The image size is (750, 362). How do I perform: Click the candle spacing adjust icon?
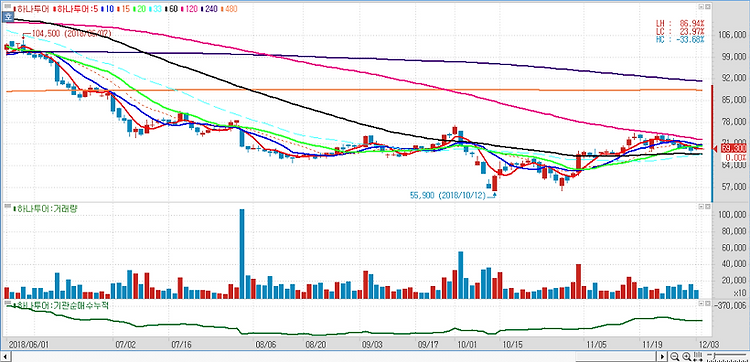click(698, 356)
